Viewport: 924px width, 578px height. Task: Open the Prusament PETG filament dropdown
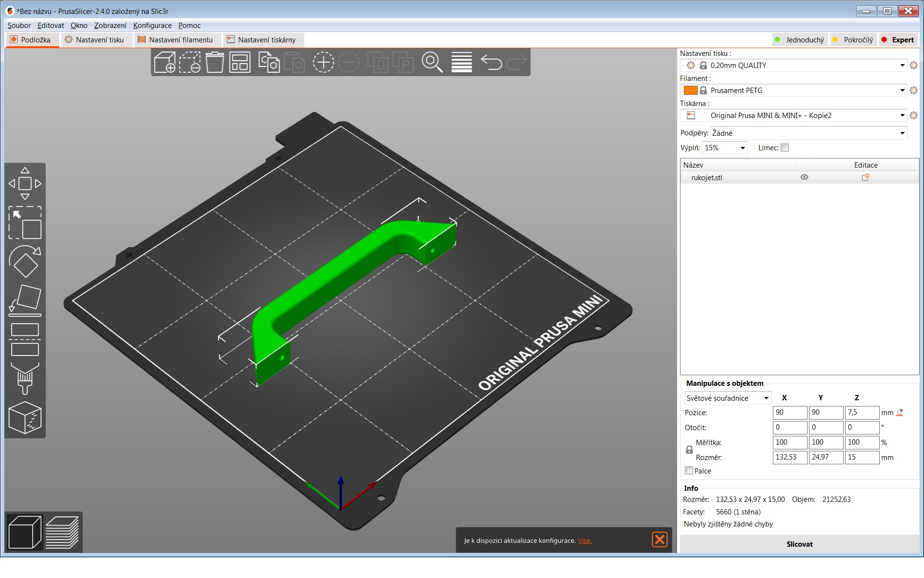point(794,91)
